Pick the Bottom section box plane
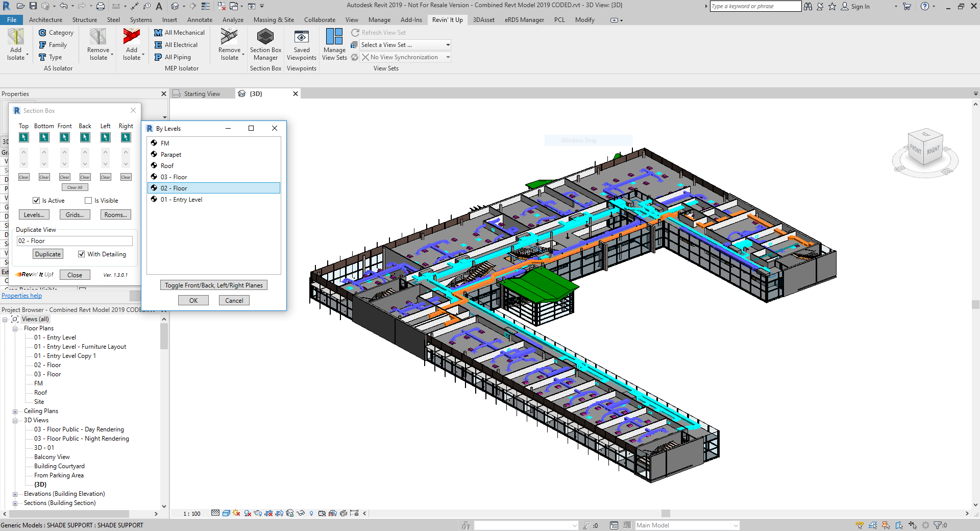 (x=44, y=137)
